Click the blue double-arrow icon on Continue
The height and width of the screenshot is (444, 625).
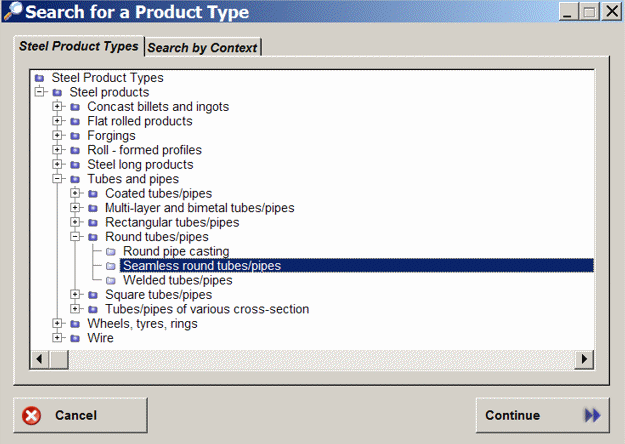point(592,415)
